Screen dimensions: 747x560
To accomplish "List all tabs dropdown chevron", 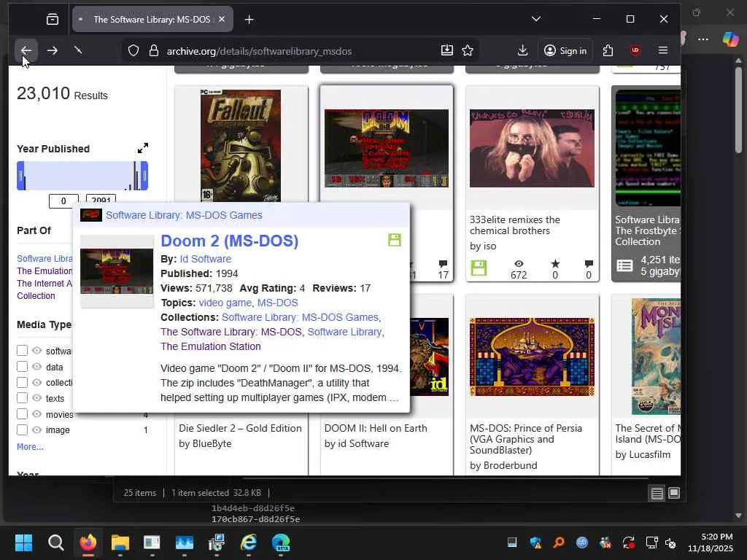I will click(x=536, y=19).
